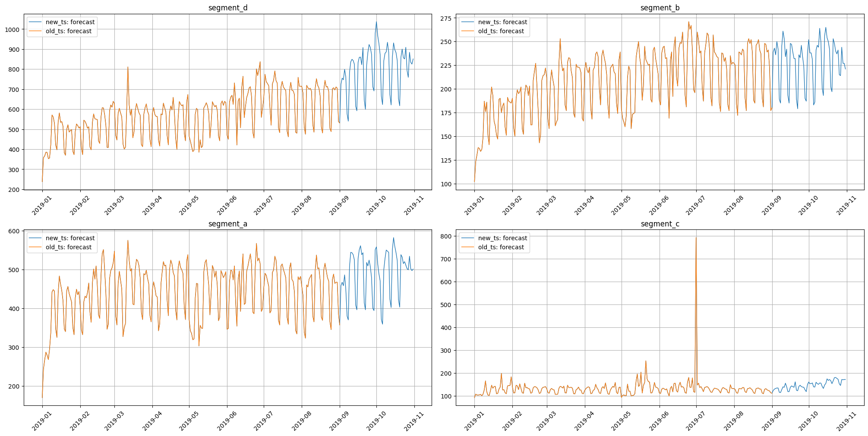This screenshot has height=436, width=868.
Task: Click the segment_d chart title
Action: [x=227, y=8]
